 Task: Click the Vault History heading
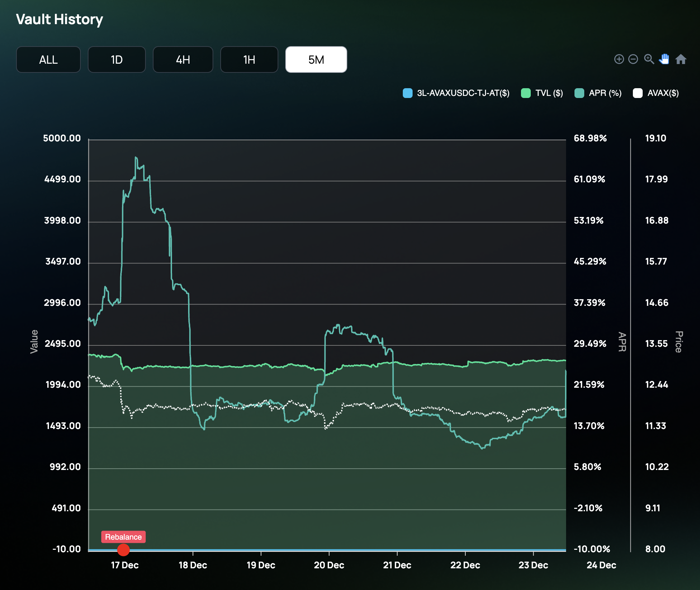point(59,19)
